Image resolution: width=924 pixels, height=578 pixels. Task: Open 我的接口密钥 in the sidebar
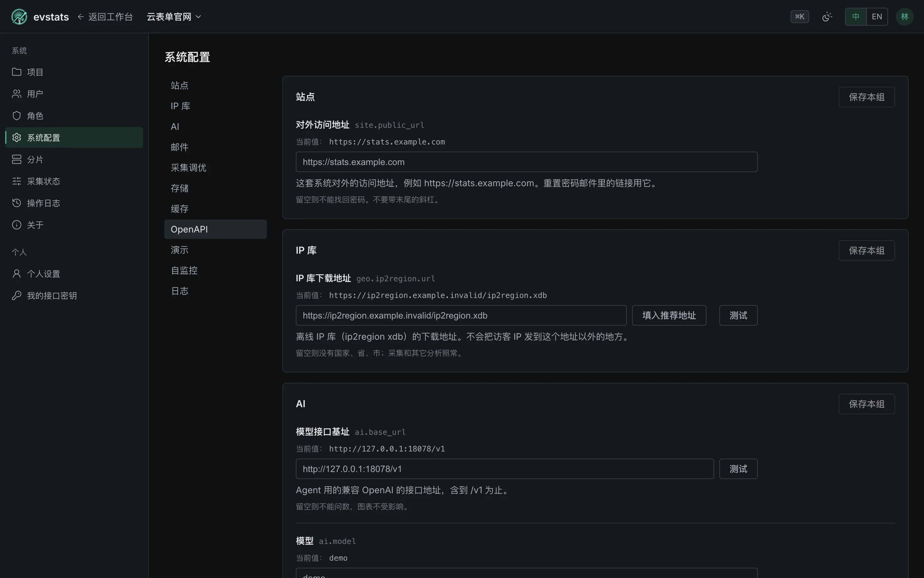click(74, 295)
